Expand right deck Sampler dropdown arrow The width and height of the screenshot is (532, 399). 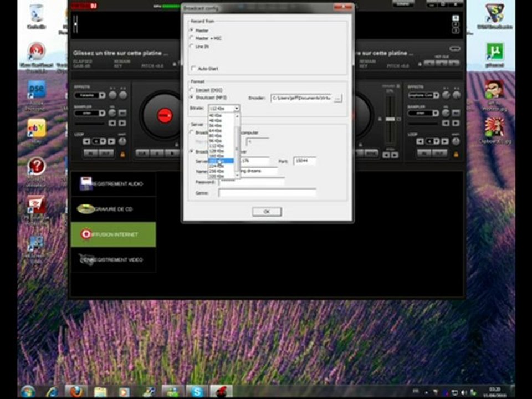(436, 113)
